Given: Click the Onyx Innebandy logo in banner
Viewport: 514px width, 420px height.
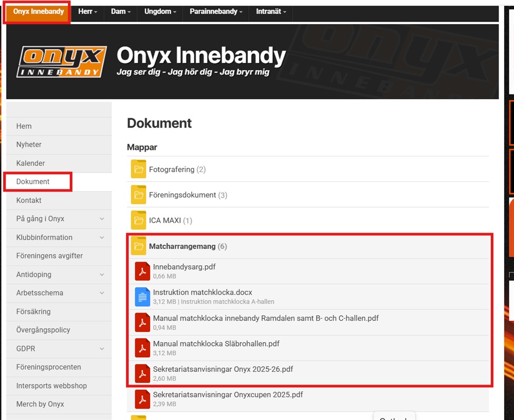Looking at the screenshot, I should point(62,62).
